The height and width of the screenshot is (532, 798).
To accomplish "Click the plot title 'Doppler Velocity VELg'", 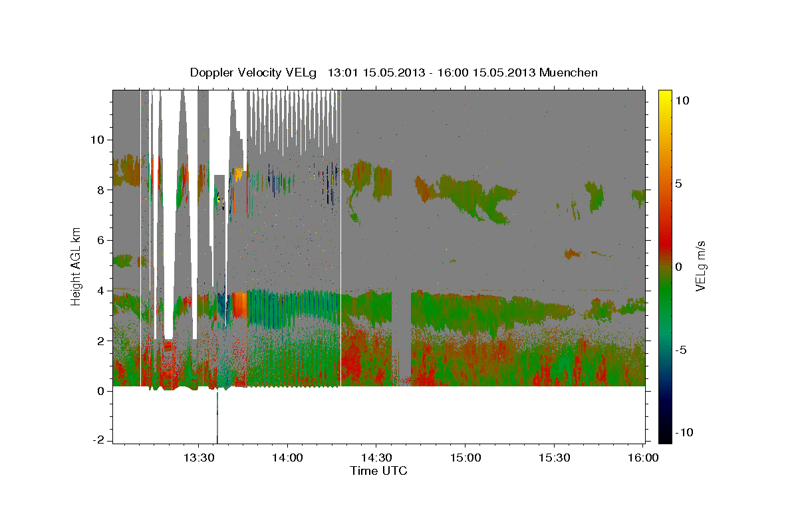I will point(254,72).
